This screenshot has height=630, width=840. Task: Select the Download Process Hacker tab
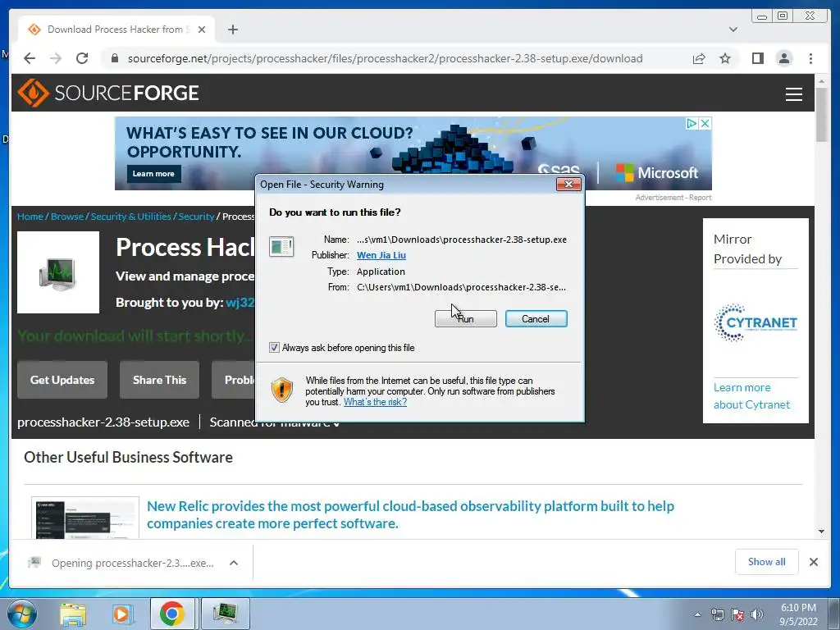coord(116,30)
